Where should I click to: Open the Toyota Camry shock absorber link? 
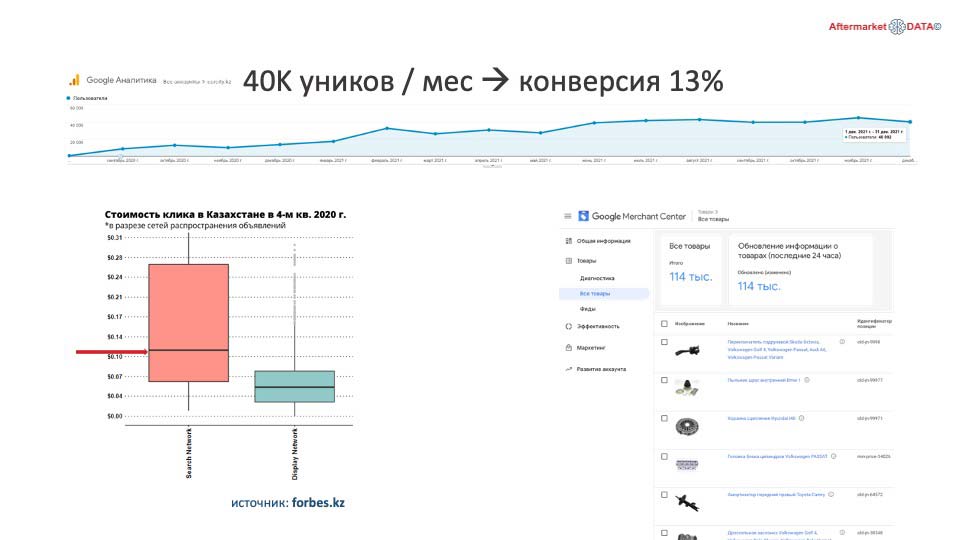coord(776,494)
